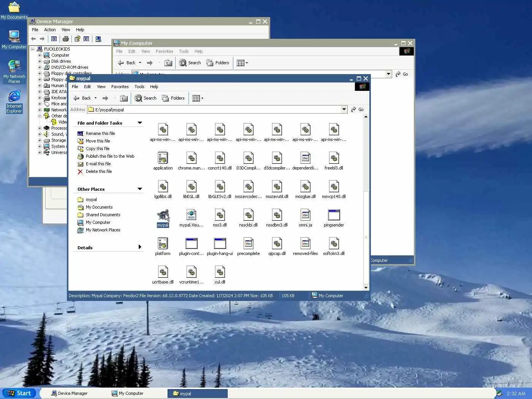This screenshot has height=399, width=532.
Task: Click the Back button in mypal window
Action: 82,98
